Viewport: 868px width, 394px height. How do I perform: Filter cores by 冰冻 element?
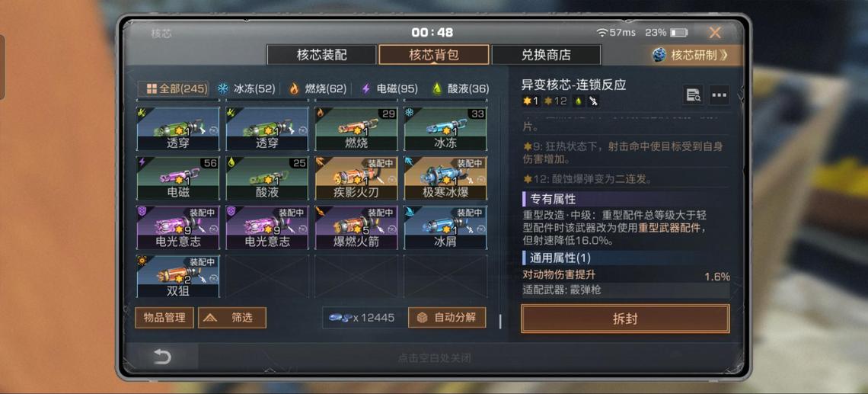click(246, 88)
